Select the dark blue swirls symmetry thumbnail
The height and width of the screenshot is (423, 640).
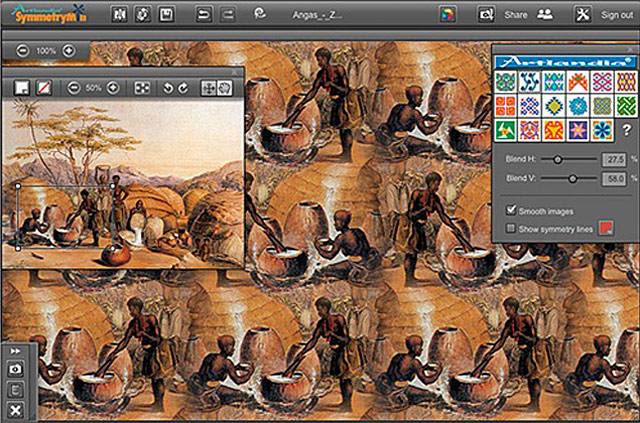click(x=530, y=82)
